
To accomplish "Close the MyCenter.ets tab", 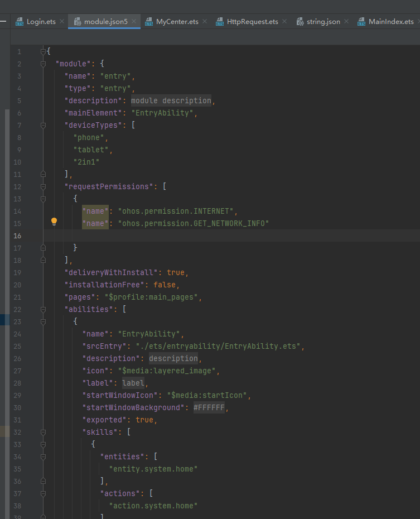I will (x=205, y=22).
